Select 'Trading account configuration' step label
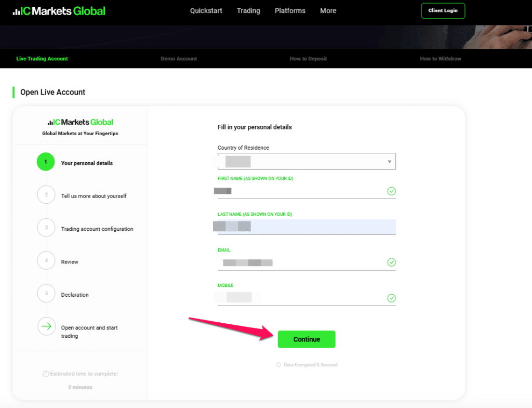The height and width of the screenshot is (408, 532). click(97, 229)
